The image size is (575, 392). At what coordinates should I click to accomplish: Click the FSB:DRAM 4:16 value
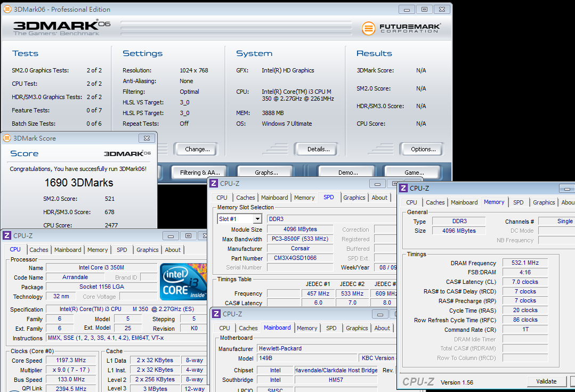point(525,272)
